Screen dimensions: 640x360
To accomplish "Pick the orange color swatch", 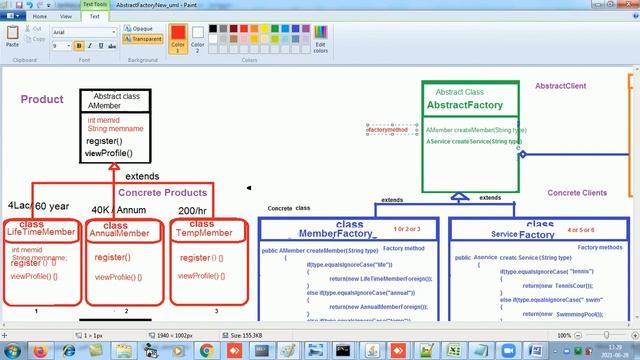I will click(x=254, y=28).
